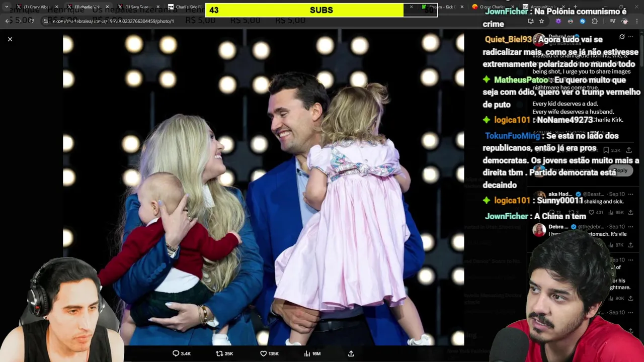Open replies via the 3.4K comment icon
Image resolution: width=644 pixels, height=362 pixels.
(182, 353)
